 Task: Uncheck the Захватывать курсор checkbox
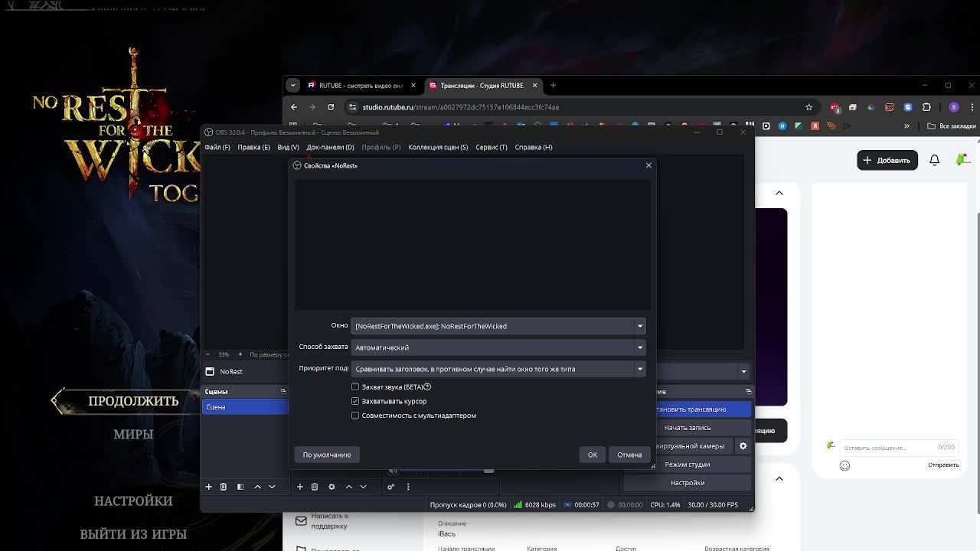click(x=355, y=401)
